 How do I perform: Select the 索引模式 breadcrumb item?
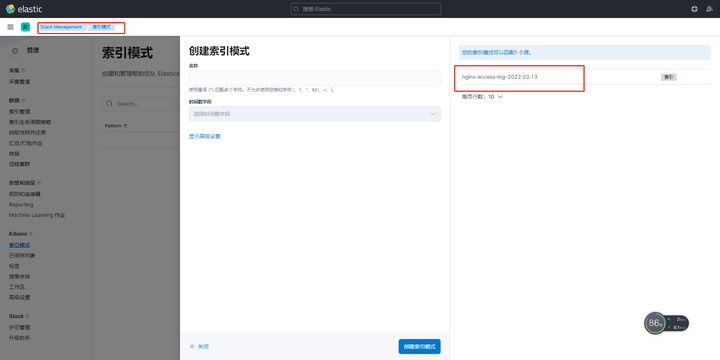(x=101, y=27)
